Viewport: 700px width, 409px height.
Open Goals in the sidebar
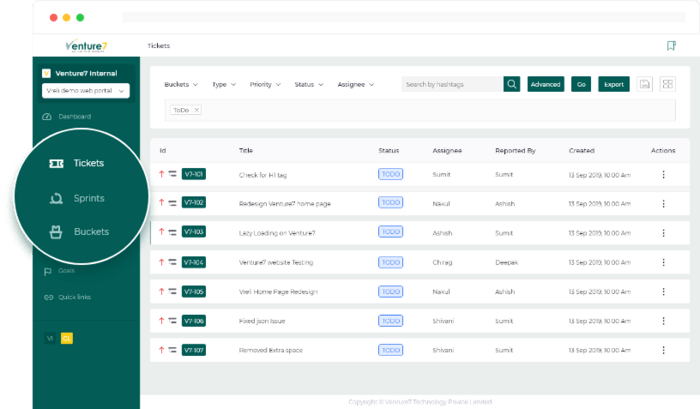click(59, 271)
